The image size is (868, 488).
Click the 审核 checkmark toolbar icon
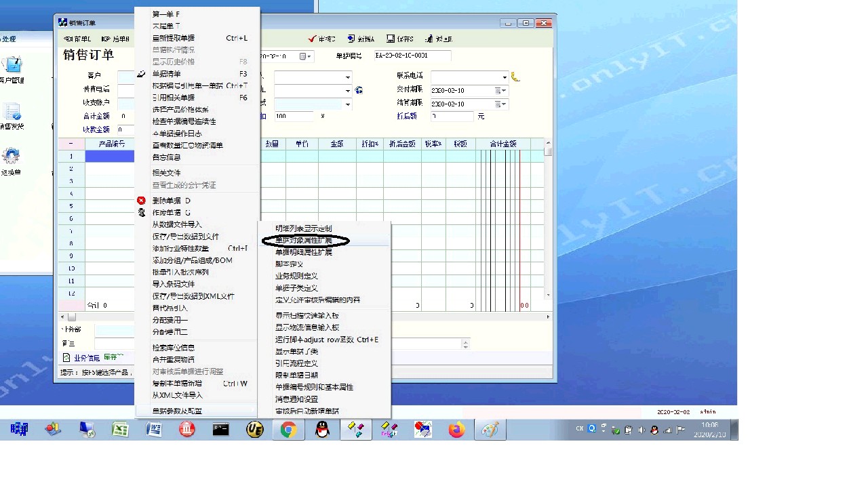click(313, 39)
